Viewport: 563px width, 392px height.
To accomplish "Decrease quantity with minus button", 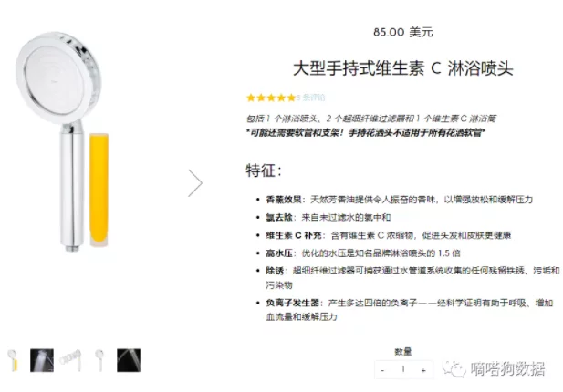I will coord(382,370).
